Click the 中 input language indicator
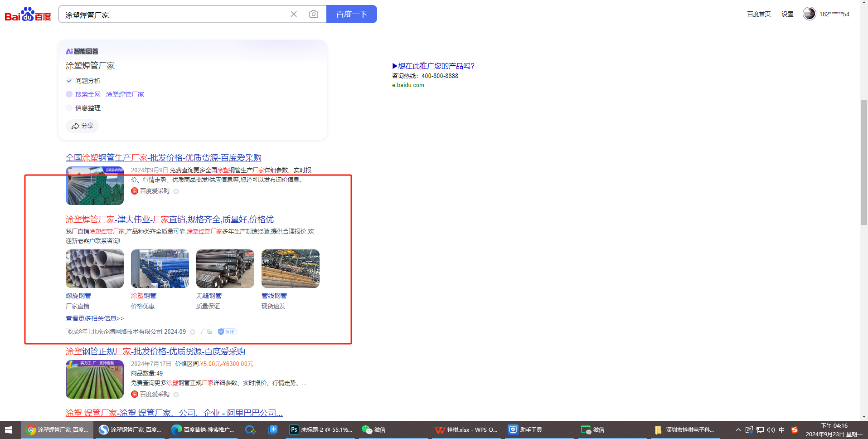 coord(782,430)
